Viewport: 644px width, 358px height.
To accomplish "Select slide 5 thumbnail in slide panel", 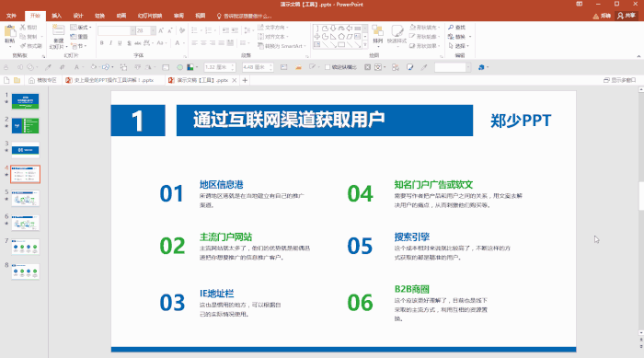I will tap(26, 199).
